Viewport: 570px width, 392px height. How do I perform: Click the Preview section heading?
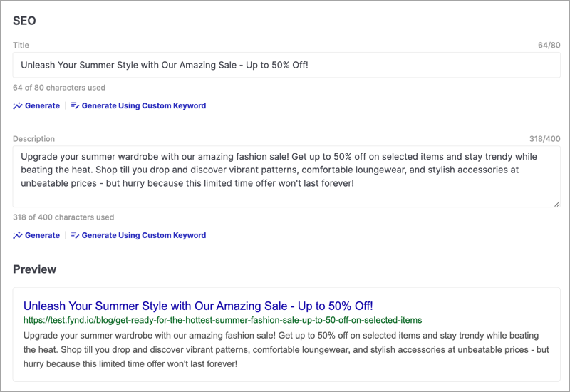[x=34, y=269]
